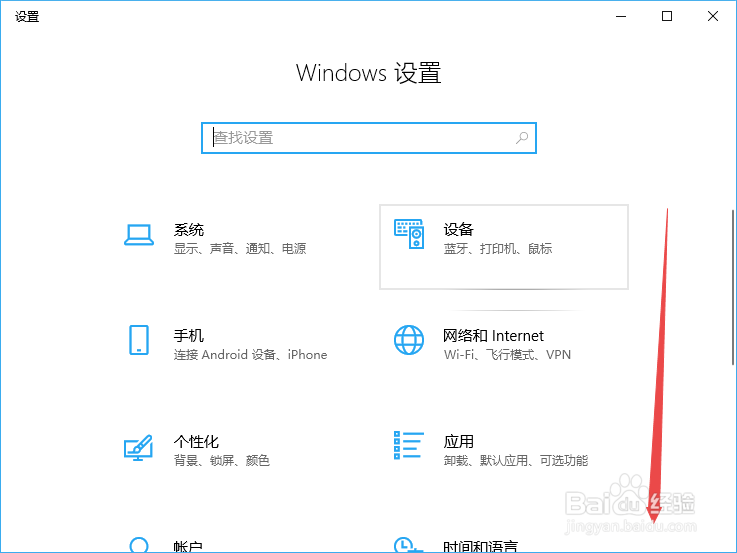Click 连接 Android 设备、iPhone description
The height and width of the screenshot is (553, 737).
tap(251, 354)
